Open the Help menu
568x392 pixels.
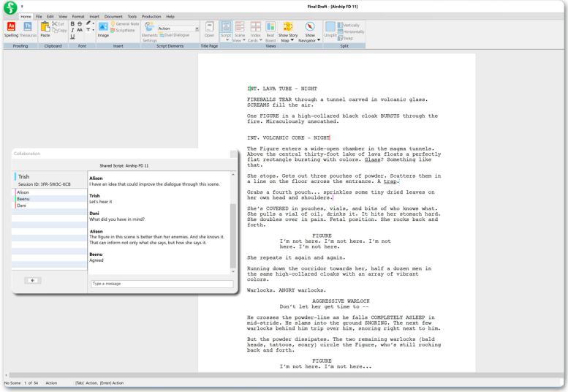click(x=170, y=16)
